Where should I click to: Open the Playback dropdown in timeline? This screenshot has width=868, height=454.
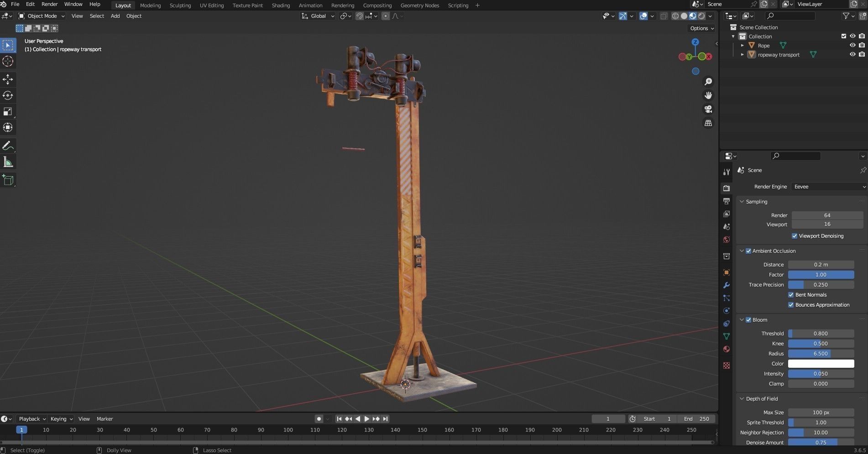tap(32, 419)
